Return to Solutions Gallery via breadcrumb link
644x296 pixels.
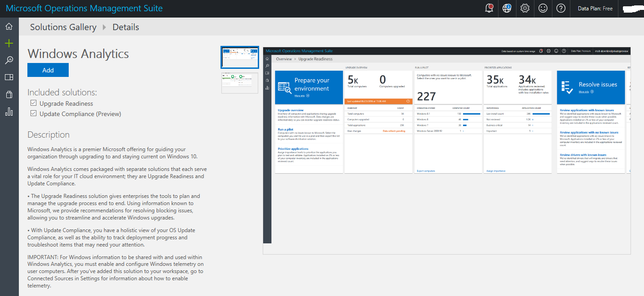click(63, 27)
